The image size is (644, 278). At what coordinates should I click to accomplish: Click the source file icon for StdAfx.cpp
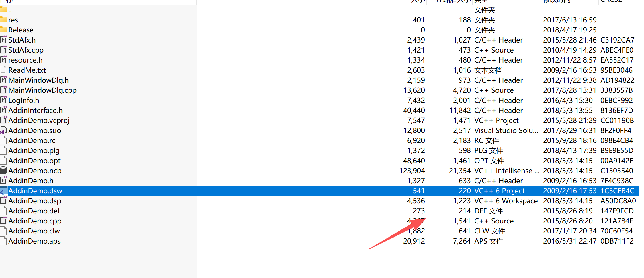click(x=3, y=50)
